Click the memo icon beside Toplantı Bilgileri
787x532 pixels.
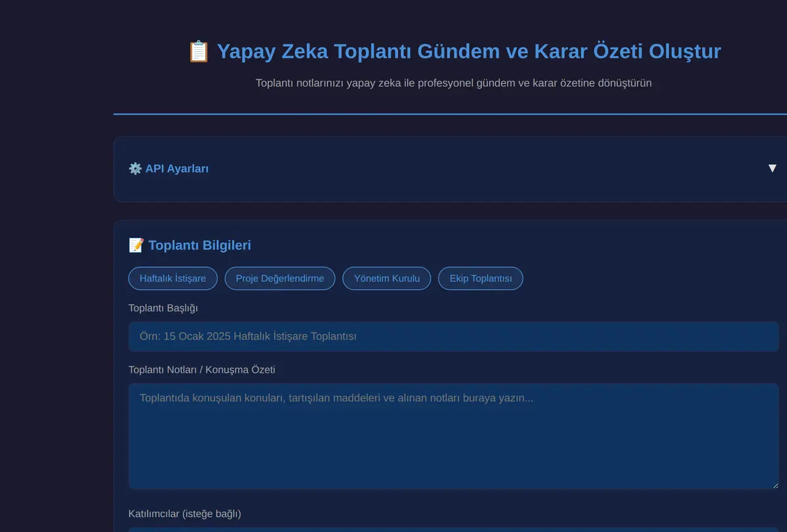tap(136, 245)
